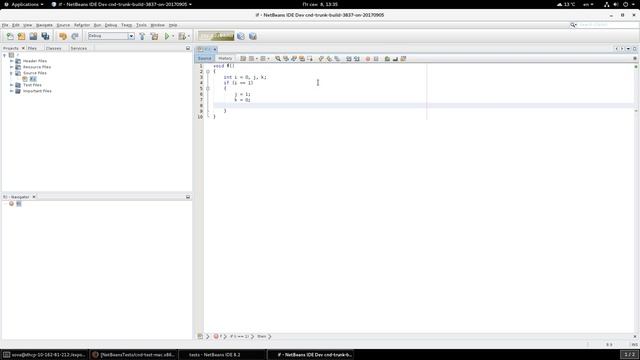Switch to the Services tab
This screenshot has height=360, width=640.
tap(79, 48)
